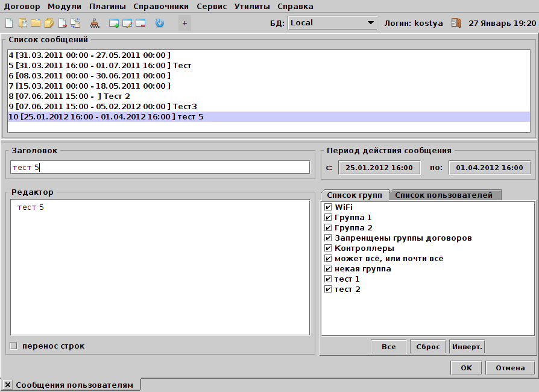This screenshot has width=539, height=392.
Task: Open the Справочники menu
Action: pos(160,7)
